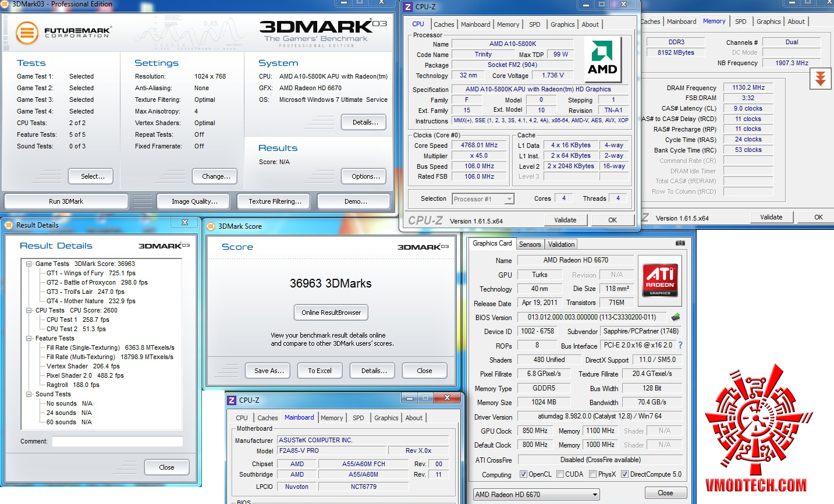Start the benchmark with Run 3DMark
Viewport: 834px width, 504px height.
tap(66, 201)
